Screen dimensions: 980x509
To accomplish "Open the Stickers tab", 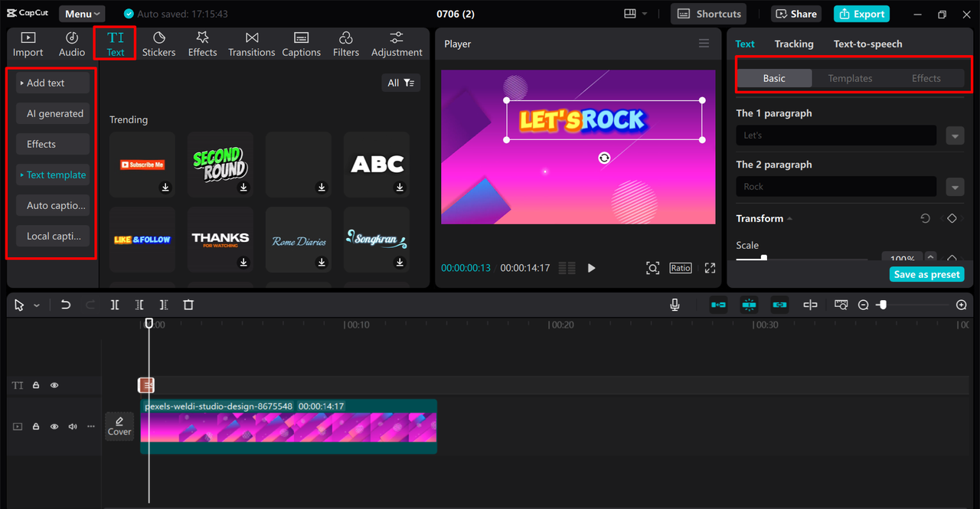I will click(x=158, y=44).
